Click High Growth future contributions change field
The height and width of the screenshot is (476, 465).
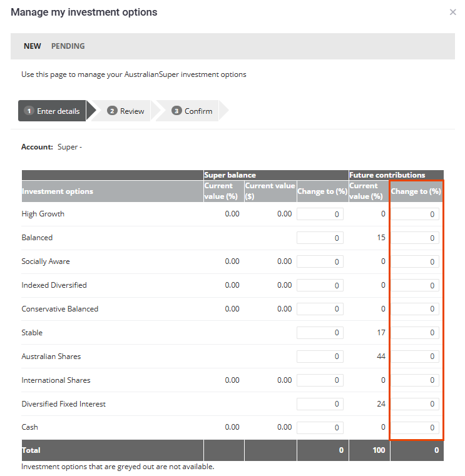pos(416,214)
